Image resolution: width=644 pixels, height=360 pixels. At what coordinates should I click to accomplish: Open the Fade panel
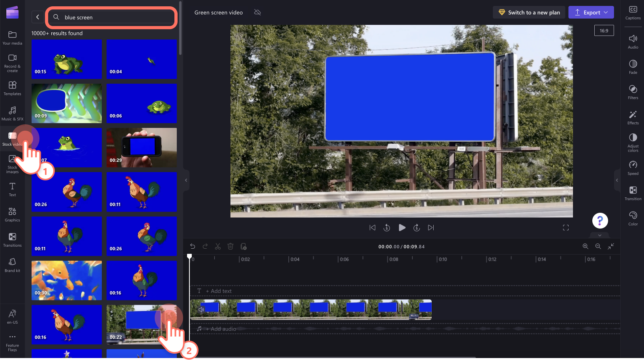click(633, 67)
